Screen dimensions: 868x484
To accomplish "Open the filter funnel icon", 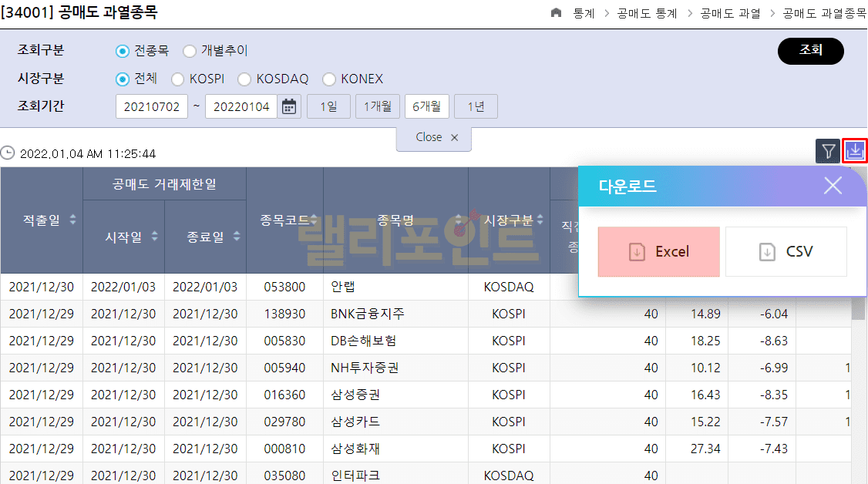I will click(x=828, y=151).
